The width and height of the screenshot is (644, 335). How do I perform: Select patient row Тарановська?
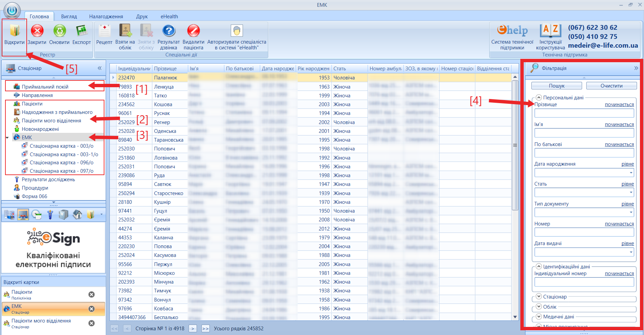pos(311,140)
